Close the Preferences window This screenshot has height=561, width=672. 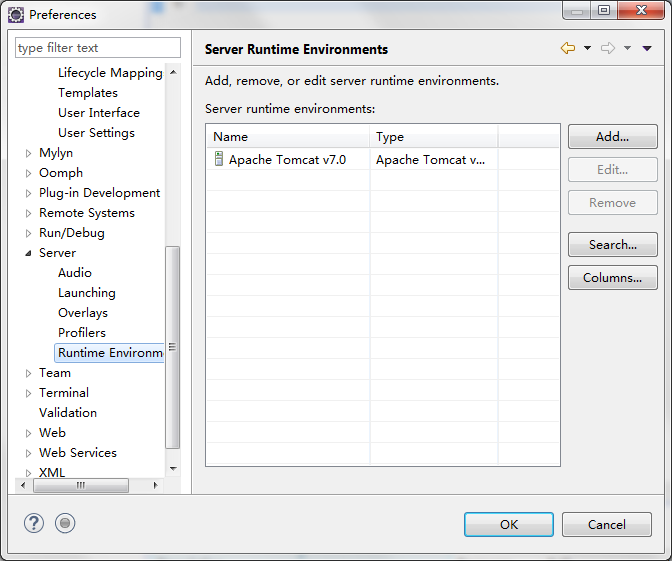point(641,10)
